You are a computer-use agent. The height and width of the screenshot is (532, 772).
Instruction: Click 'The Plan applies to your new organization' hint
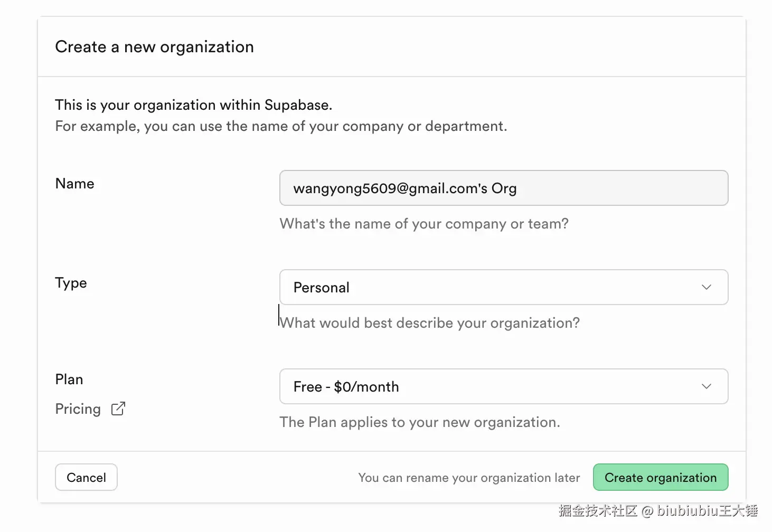(420, 422)
